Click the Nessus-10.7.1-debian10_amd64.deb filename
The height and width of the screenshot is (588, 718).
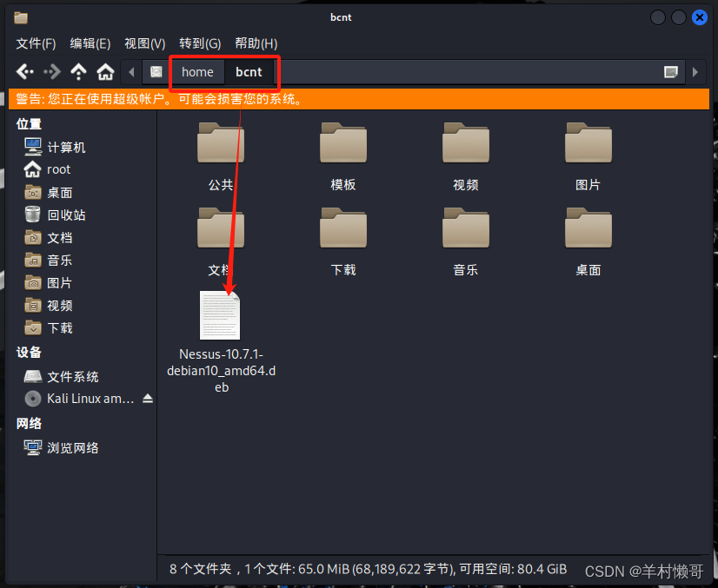coord(221,371)
